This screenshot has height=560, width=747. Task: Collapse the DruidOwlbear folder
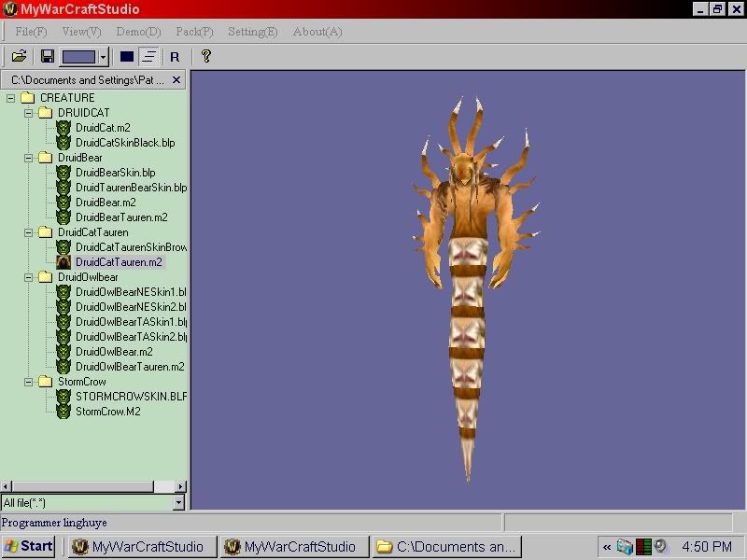pos(29,277)
